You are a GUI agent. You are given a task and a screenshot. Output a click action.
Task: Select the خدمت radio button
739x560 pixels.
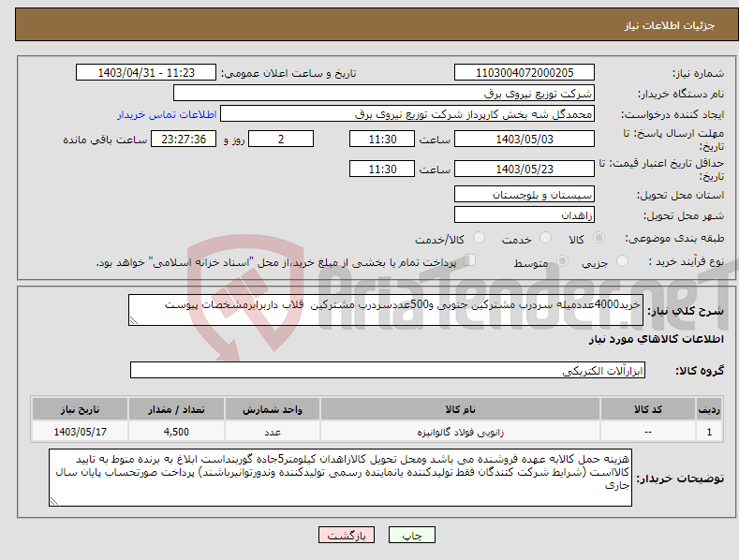click(545, 238)
